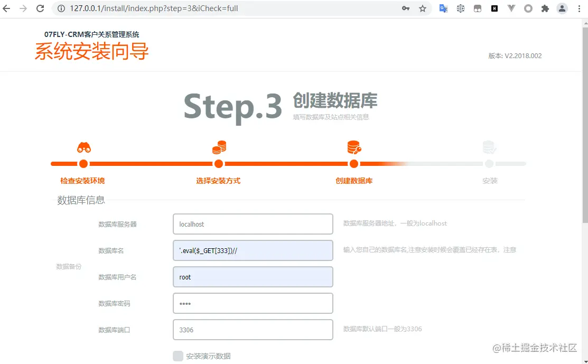The image size is (588, 364).
Task: Open the Chrome three-dot menu
Action: (579, 8)
